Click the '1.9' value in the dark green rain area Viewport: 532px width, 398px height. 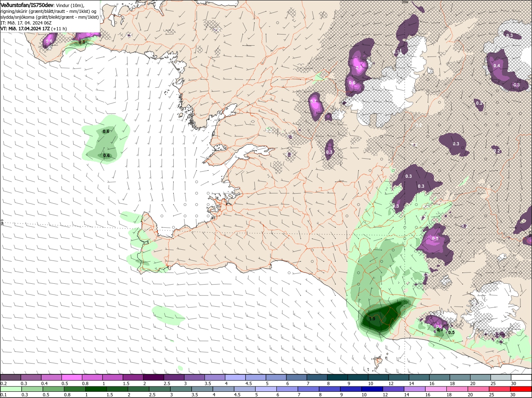click(x=372, y=319)
